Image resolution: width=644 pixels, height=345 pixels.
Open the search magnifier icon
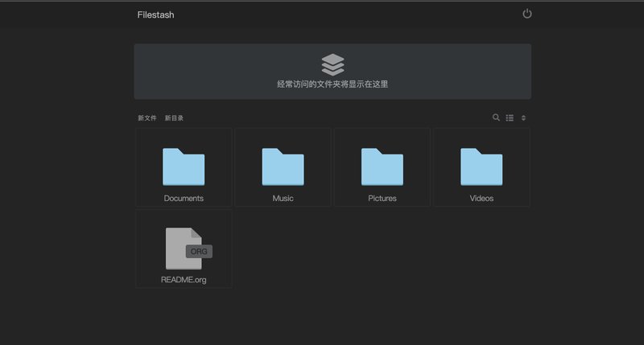496,117
